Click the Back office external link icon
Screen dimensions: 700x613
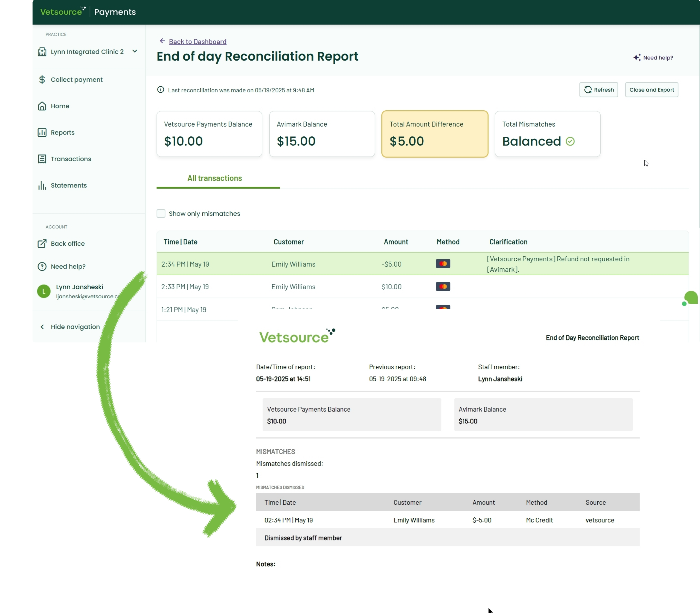tap(42, 244)
